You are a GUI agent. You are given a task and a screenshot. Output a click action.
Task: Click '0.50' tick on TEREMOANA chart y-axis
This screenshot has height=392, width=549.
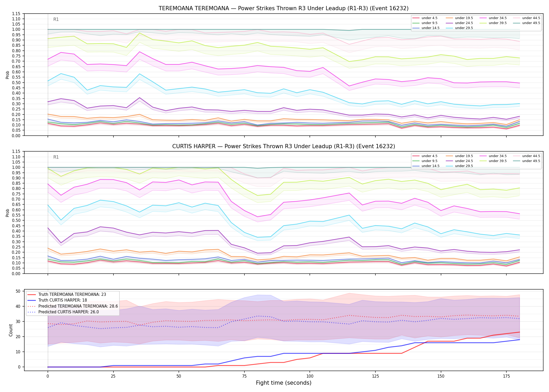click(16, 83)
